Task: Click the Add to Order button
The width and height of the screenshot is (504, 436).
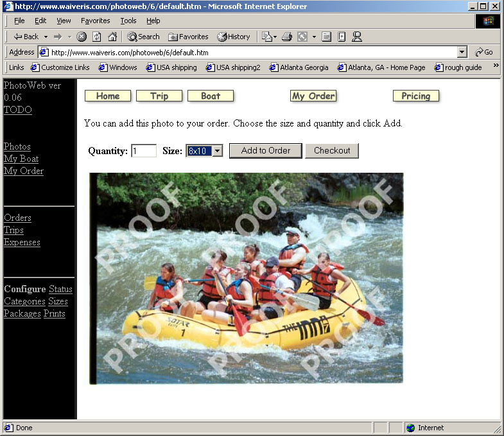Action: [x=266, y=151]
